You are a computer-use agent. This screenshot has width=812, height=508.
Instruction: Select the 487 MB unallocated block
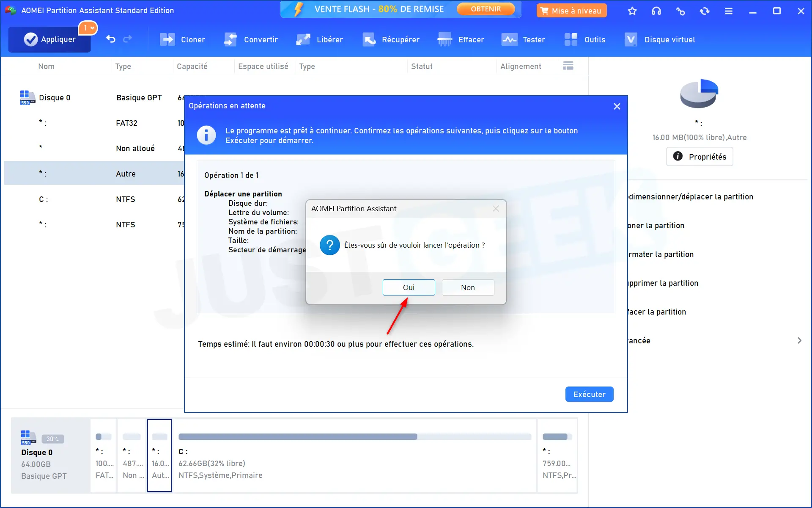[x=132, y=456]
